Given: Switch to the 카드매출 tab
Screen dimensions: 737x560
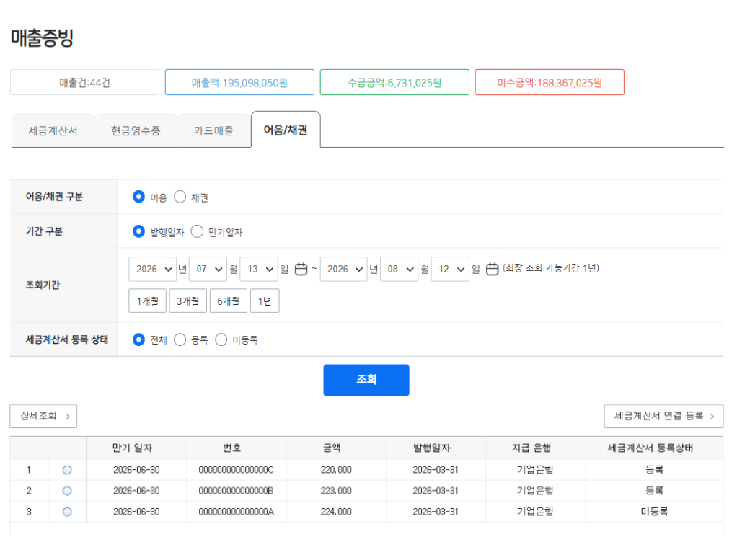Looking at the screenshot, I should point(214,130).
